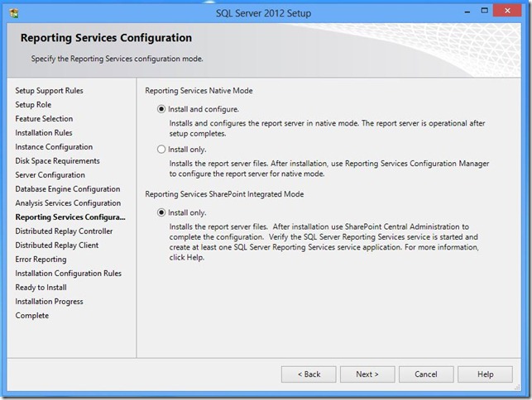Close the SQL Server 2012 Setup window
The height and width of the screenshot is (400, 532).
[507, 11]
